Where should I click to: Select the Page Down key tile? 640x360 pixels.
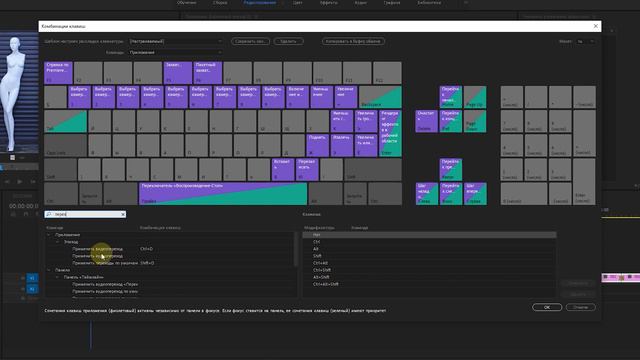(x=475, y=121)
